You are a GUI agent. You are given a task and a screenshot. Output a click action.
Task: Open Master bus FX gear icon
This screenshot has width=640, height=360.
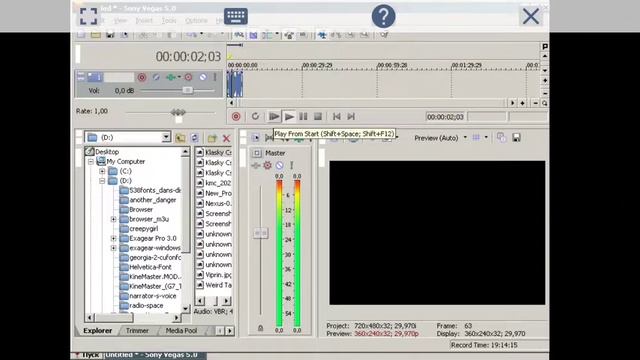pos(267,165)
